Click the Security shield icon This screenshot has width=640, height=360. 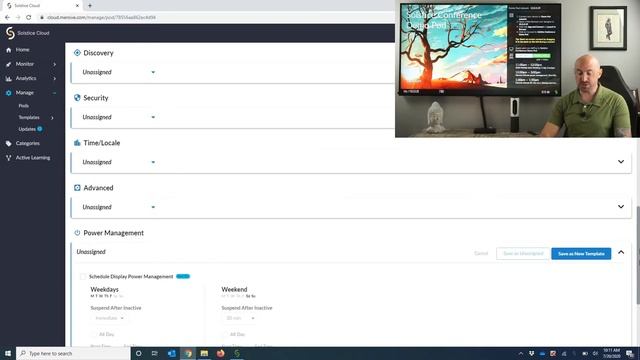tap(77, 98)
